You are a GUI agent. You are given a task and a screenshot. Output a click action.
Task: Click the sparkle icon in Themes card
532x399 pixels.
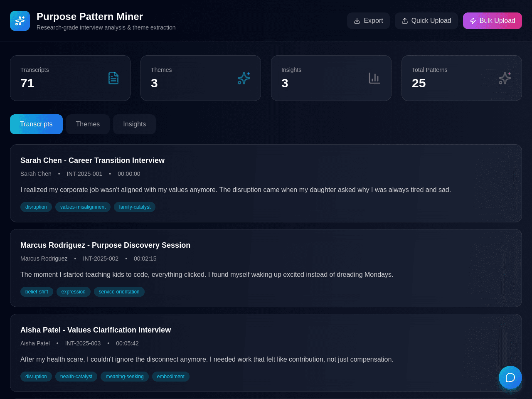(x=244, y=78)
